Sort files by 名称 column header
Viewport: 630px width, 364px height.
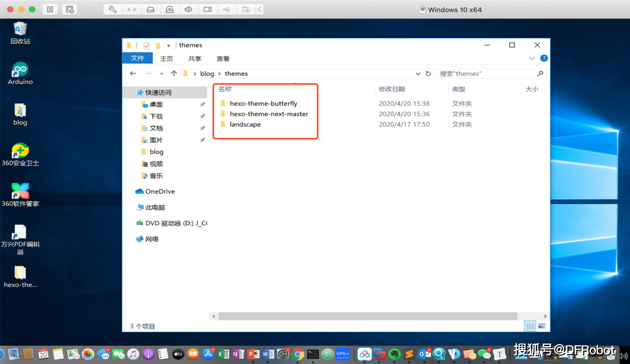click(225, 89)
